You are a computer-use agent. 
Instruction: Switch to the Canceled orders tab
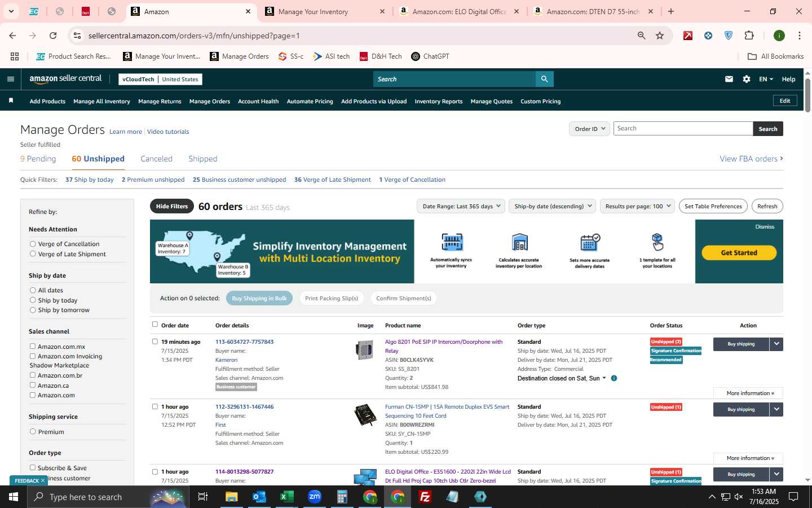tap(156, 159)
